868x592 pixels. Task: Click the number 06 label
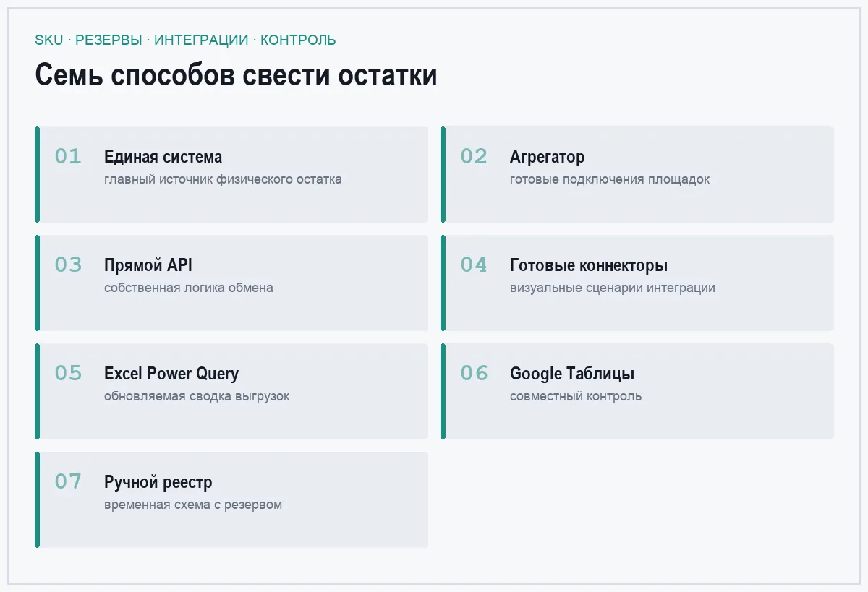coord(474,373)
